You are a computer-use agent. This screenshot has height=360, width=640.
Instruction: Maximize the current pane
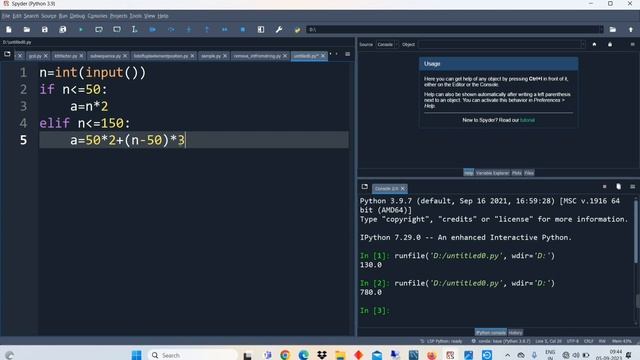[261, 29]
